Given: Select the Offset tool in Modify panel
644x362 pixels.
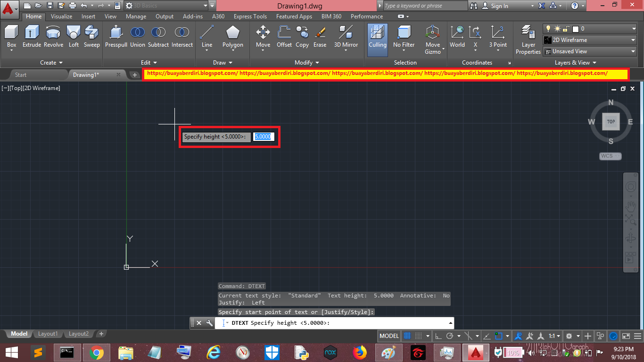Looking at the screenshot, I should 284,37.
